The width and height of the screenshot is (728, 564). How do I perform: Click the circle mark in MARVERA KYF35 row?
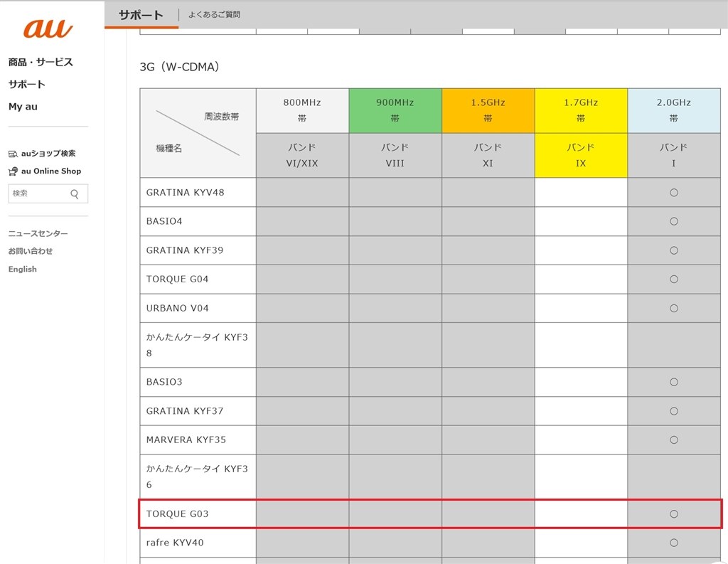[x=674, y=440]
